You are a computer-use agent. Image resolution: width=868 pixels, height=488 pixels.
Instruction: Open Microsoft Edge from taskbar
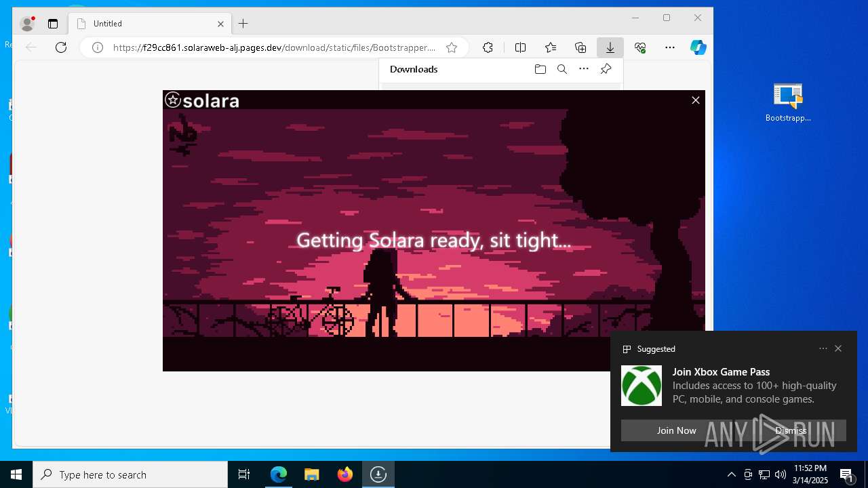coord(279,474)
